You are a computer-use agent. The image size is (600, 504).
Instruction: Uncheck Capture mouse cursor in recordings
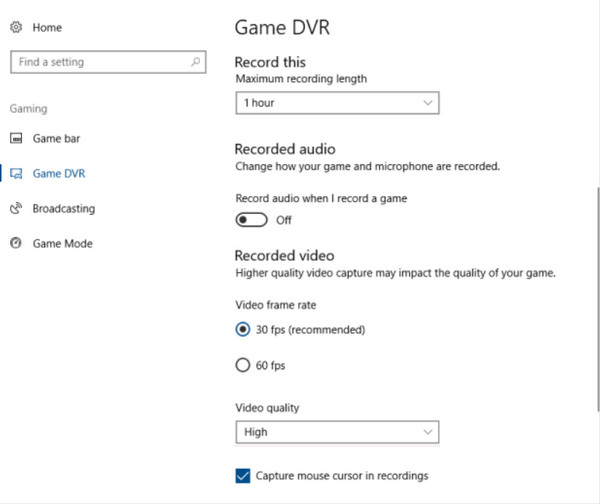pyautogui.click(x=242, y=476)
